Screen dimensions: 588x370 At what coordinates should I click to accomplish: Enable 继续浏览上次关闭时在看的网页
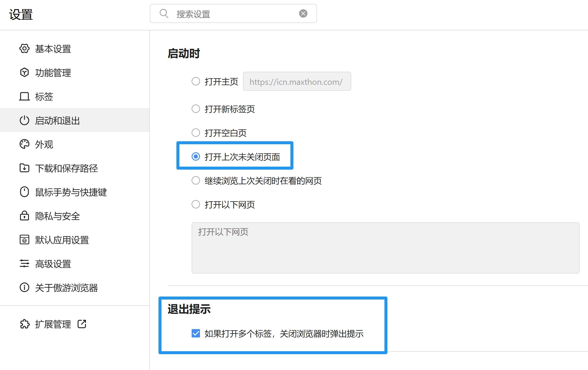click(x=196, y=180)
